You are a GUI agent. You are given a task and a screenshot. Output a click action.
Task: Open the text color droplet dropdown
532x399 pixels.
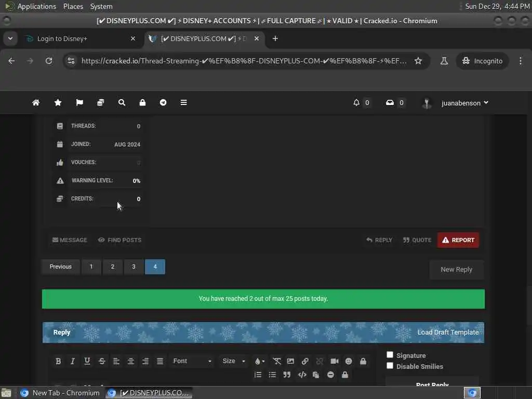click(260, 361)
